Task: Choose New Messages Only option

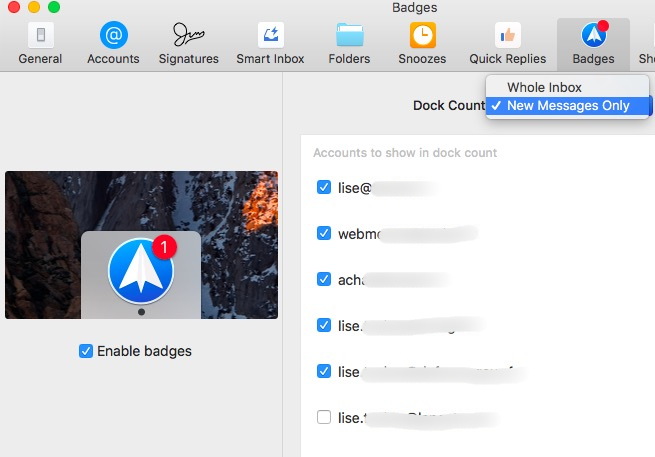Action: point(567,106)
